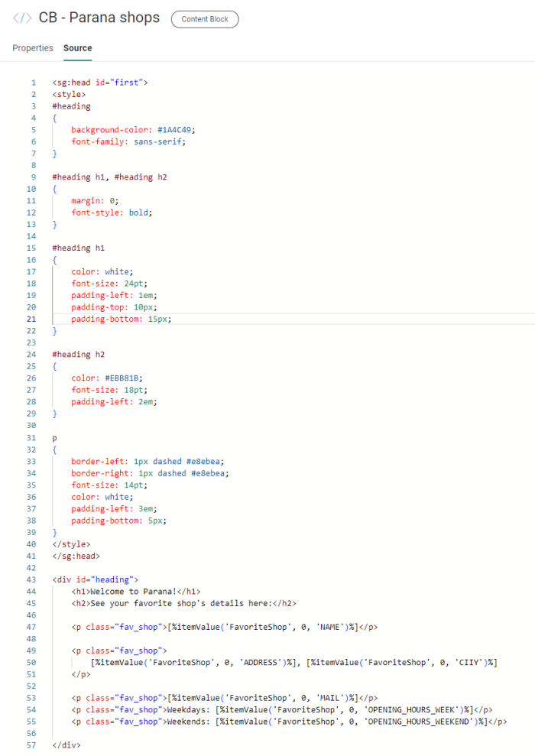
Task: Click the Weekdays opening hours line
Action: pos(281,709)
